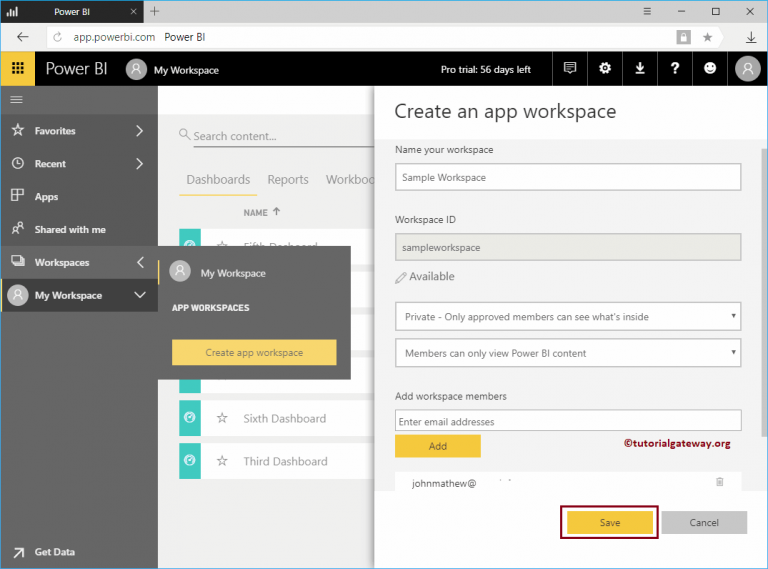The width and height of the screenshot is (768, 569).
Task: Click the edit pencil next to Available
Action: [x=401, y=278]
